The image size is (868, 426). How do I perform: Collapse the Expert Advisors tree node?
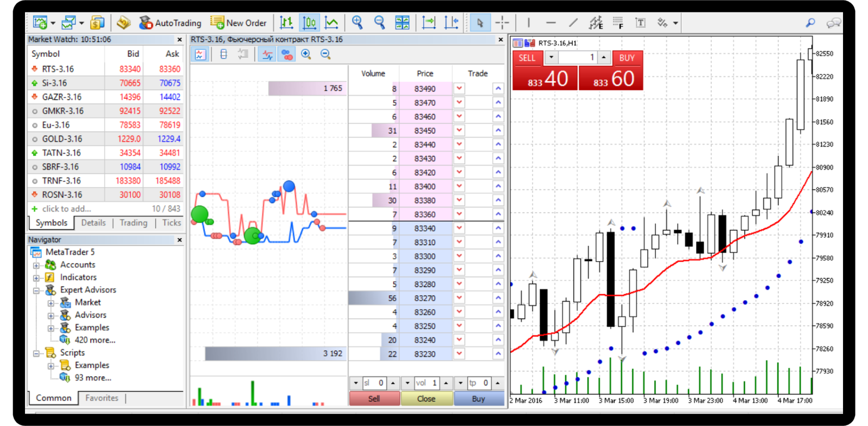point(36,290)
